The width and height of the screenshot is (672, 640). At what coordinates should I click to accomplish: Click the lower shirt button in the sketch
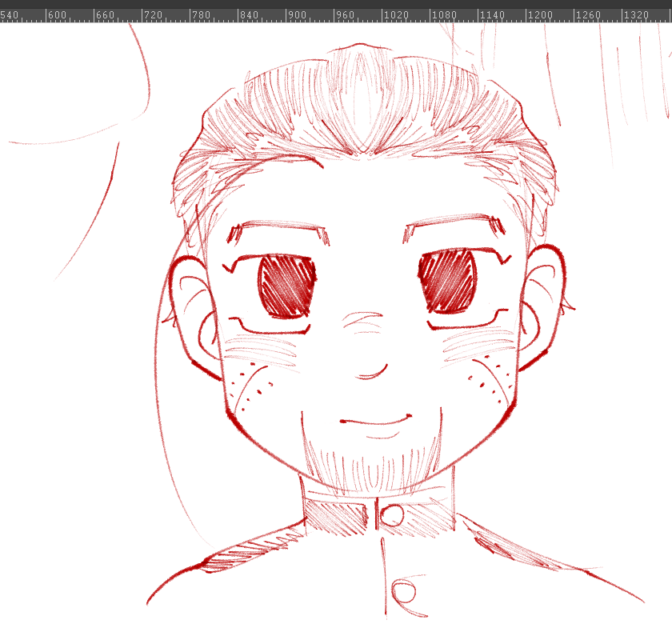pyautogui.click(x=404, y=593)
